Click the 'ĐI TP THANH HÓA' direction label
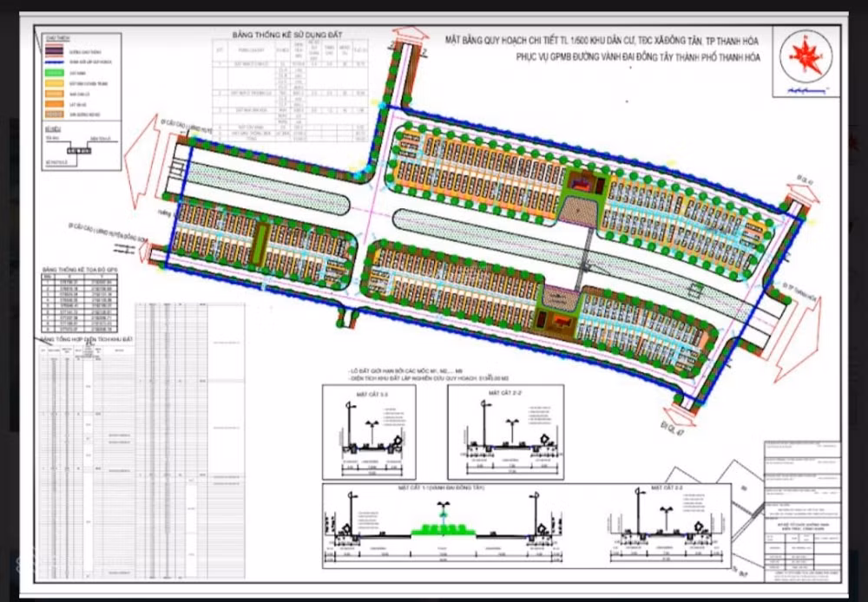The image size is (868, 602). point(799,290)
